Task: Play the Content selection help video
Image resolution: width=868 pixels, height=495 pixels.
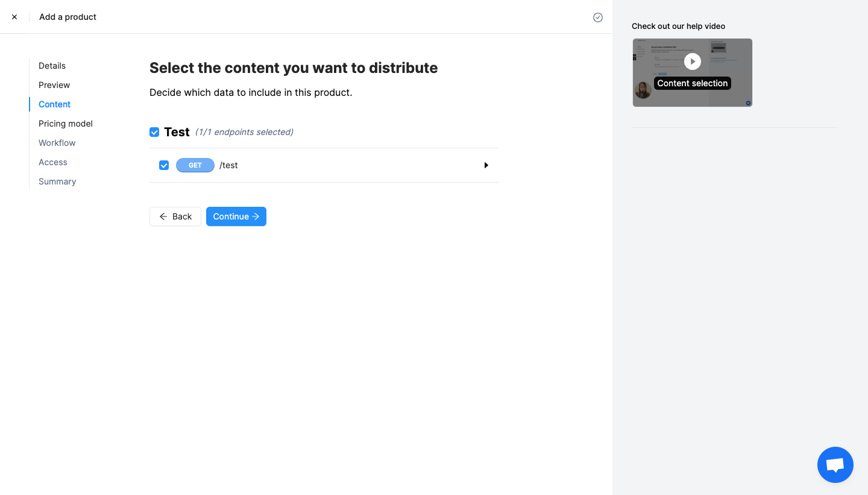Action: [x=693, y=61]
